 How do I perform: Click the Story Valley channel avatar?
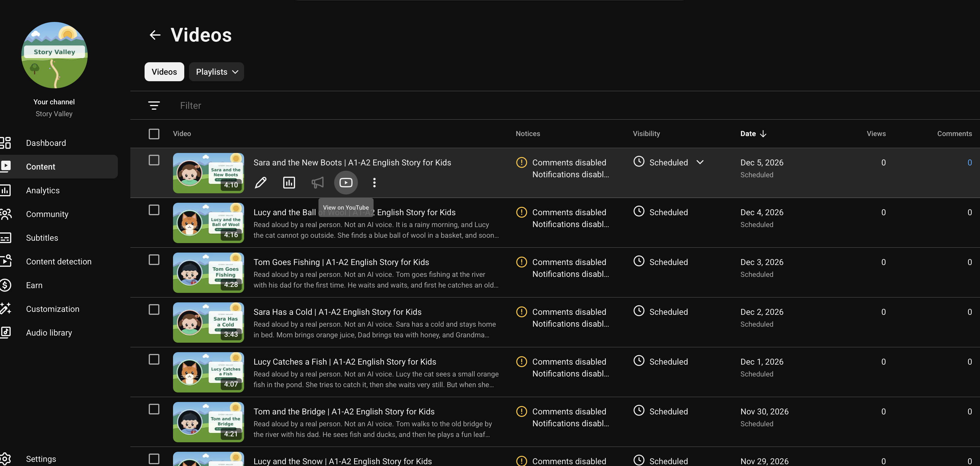(55, 55)
